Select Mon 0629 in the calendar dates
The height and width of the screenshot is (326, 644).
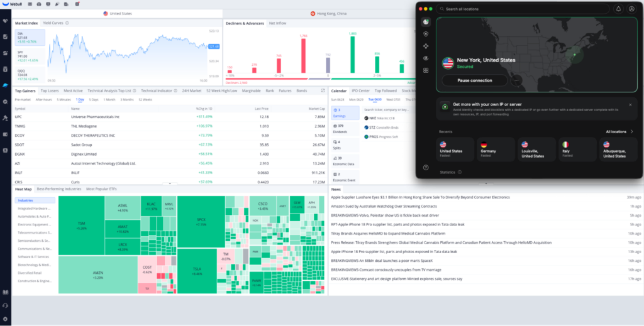[x=356, y=100]
